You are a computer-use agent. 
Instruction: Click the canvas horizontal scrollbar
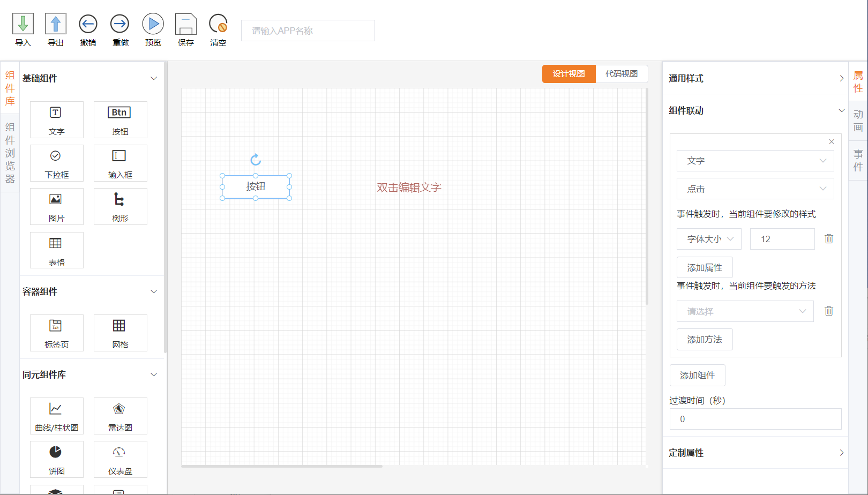pos(282,466)
